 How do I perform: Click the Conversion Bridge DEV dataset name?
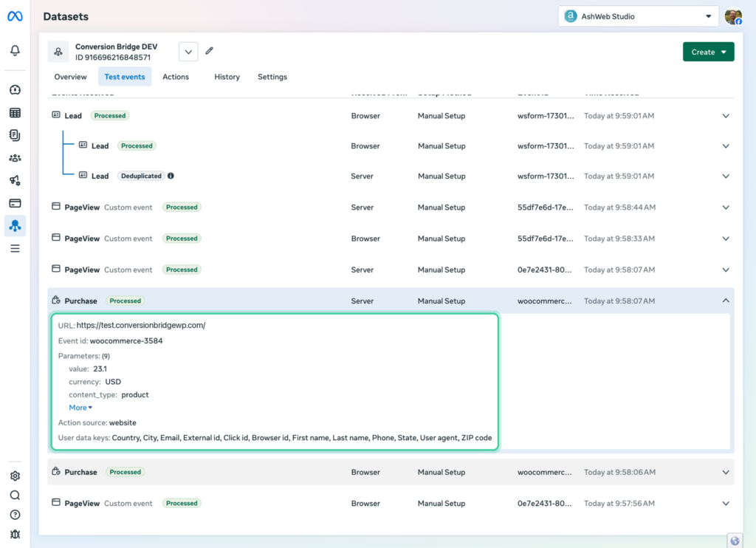click(116, 47)
